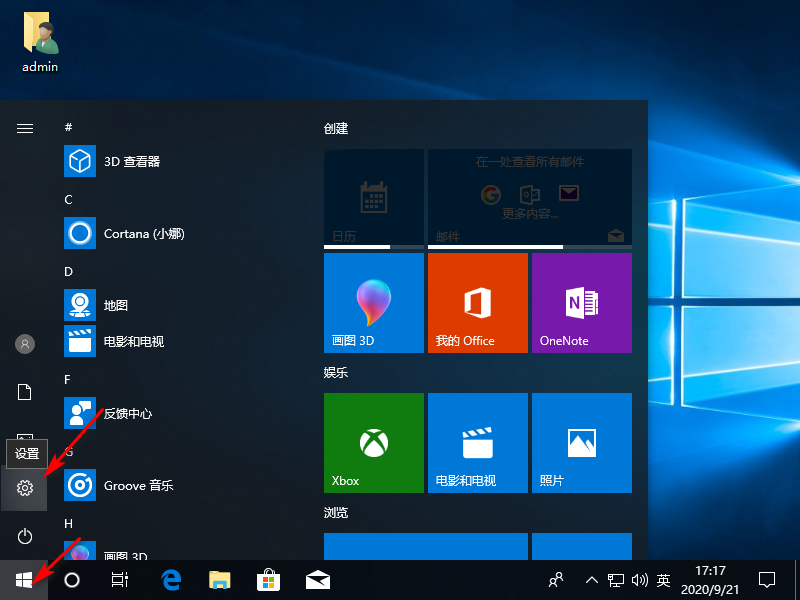Screen dimensions: 800x600
Task: Select 反馈中心 in the app list
Action: pyautogui.click(x=130, y=413)
